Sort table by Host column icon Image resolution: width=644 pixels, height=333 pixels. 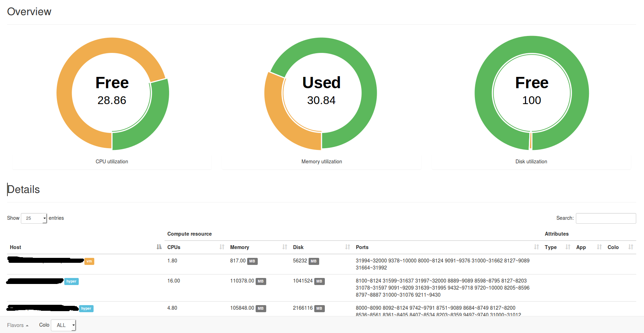[x=159, y=247]
